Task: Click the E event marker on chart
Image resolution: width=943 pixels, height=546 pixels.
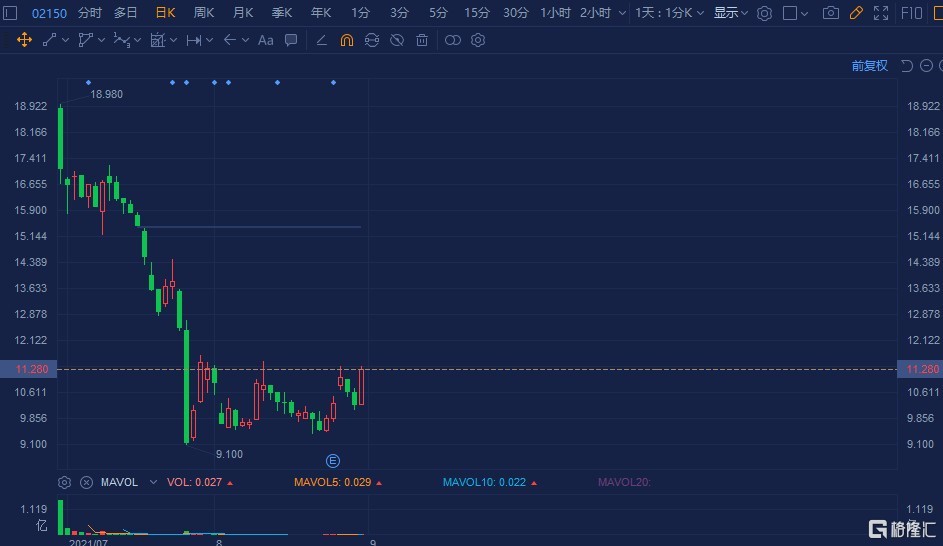Action: coord(333,460)
